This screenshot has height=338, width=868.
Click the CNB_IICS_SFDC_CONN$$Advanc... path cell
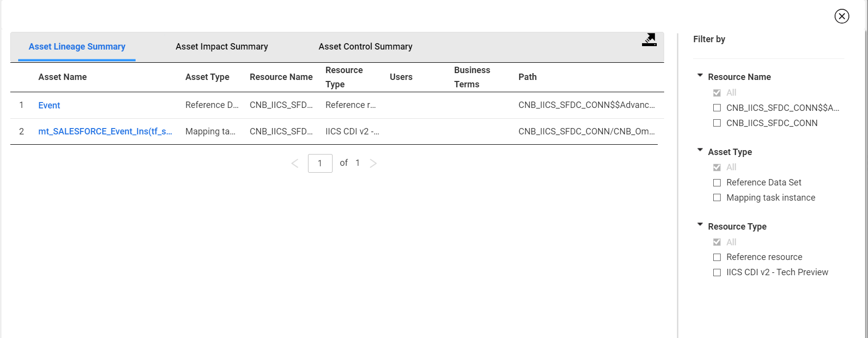tap(587, 105)
